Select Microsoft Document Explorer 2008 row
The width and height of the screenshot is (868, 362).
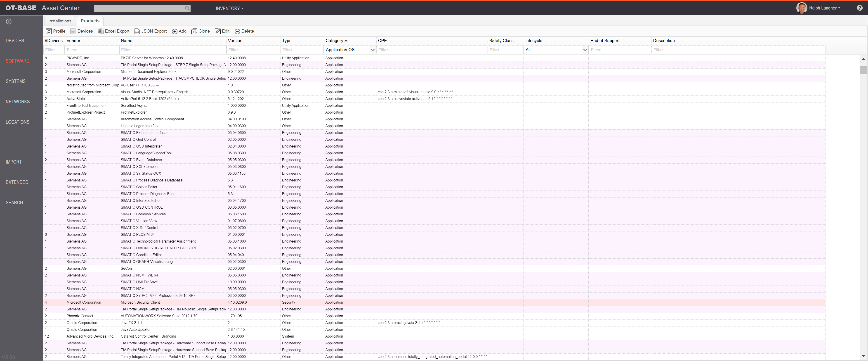(434, 72)
